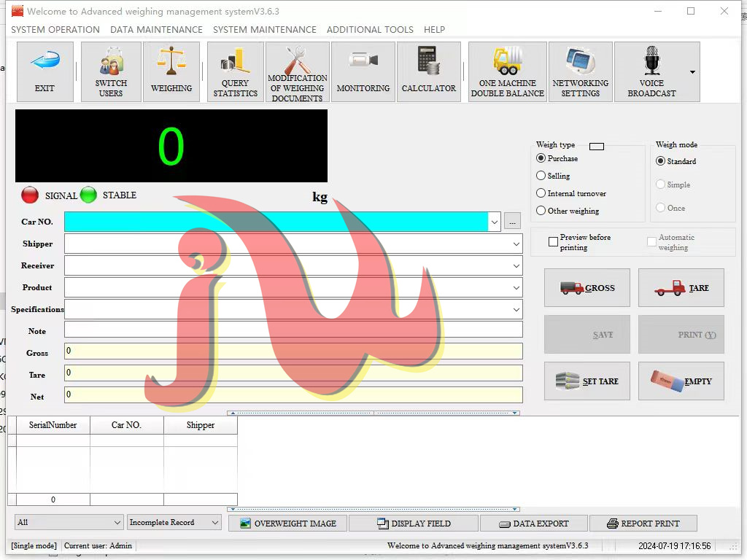Image resolution: width=747 pixels, height=560 pixels.
Task: Click the Gross value field
Action: (293, 351)
